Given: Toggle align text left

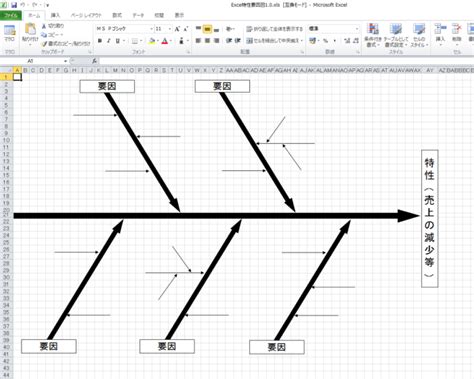Looking at the screenshot, I should click(198, 41).
